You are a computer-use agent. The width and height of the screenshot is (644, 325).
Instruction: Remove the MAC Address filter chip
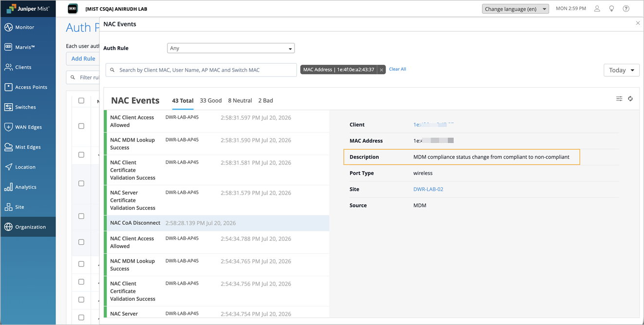pyautogui.click(x=382, y=70)
